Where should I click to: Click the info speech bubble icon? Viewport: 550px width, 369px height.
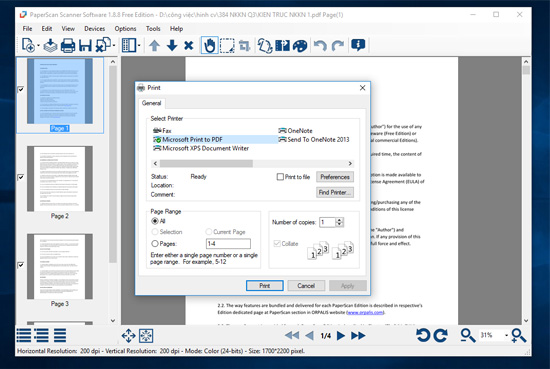coord(358,45)
